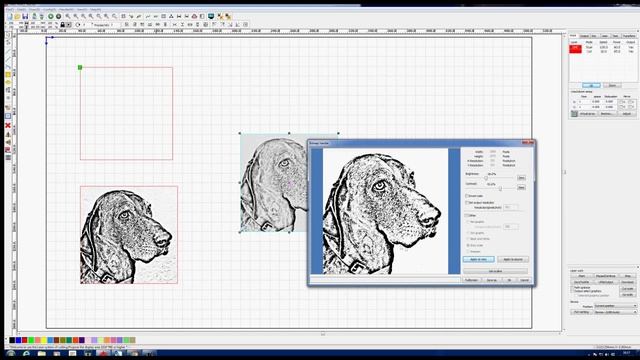
Task: Tick the Set output resolution checkbox
Action: pos(467,202)
